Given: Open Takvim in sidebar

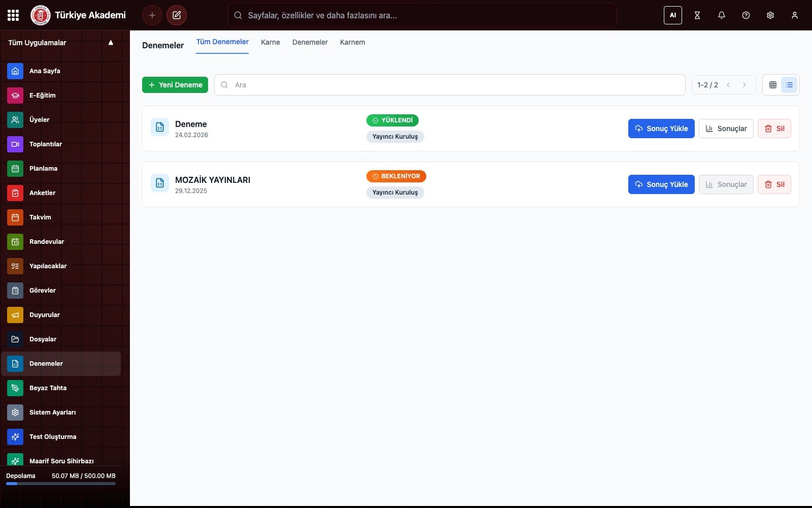Looking at the screenshot, I should [61, 217].
